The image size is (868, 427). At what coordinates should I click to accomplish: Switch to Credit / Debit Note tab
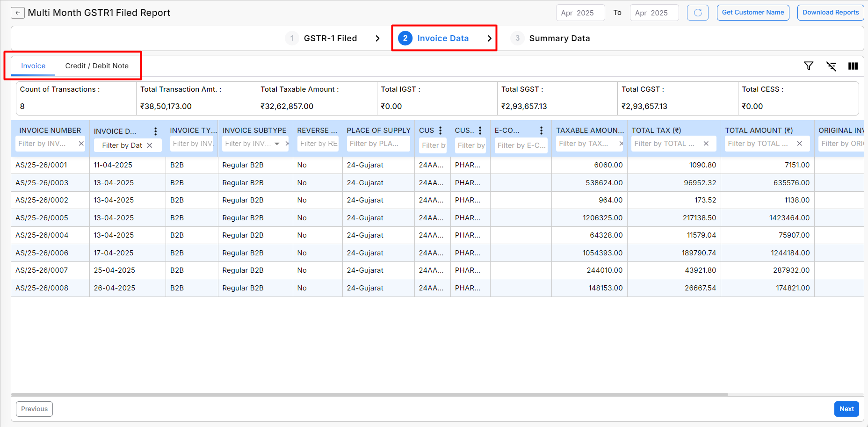click(x=97, y=66)
